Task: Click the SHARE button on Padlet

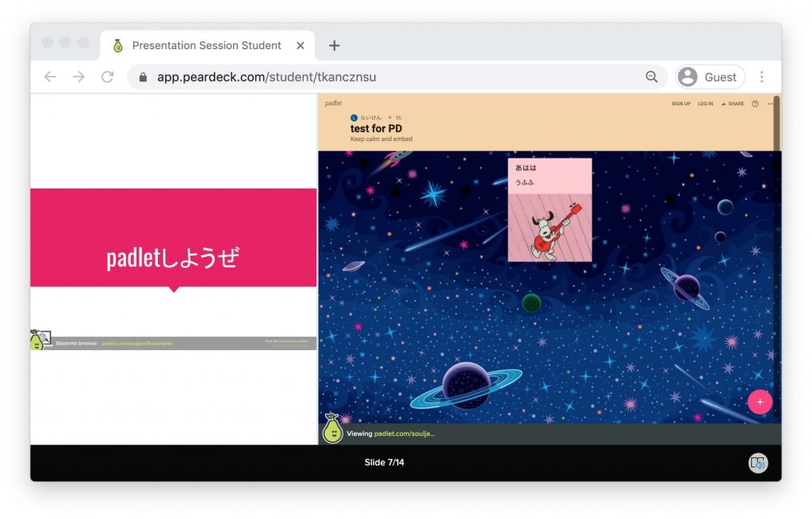Action: 733,104
